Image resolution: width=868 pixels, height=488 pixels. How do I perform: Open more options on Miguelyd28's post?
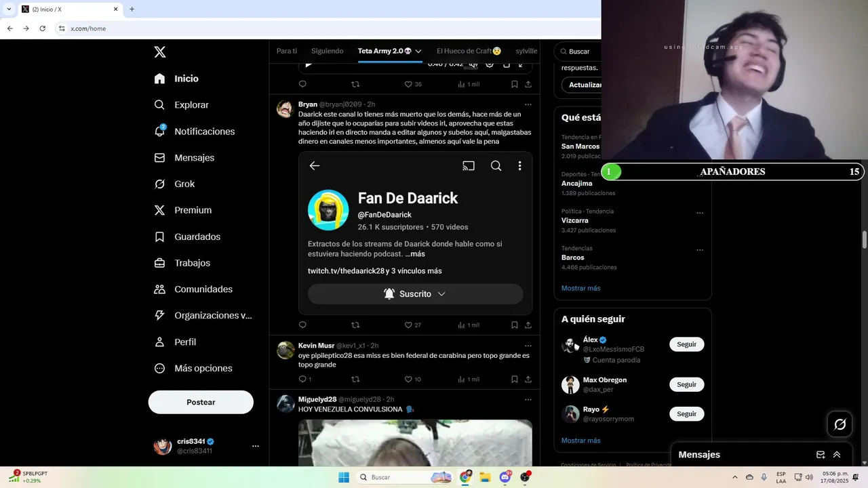(528, 399)
